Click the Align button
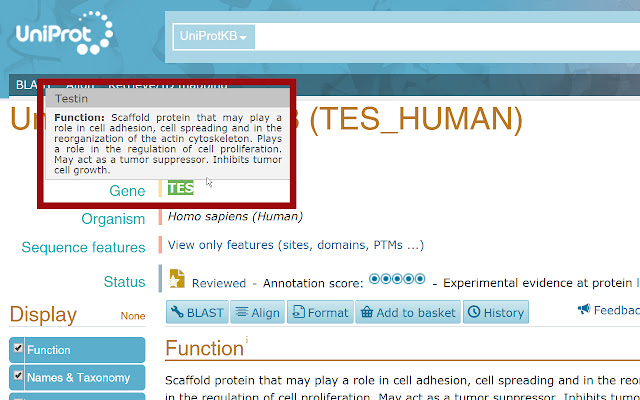Image resolution: width=640 pixels, height=400 pixels. [x=258, y=312]
